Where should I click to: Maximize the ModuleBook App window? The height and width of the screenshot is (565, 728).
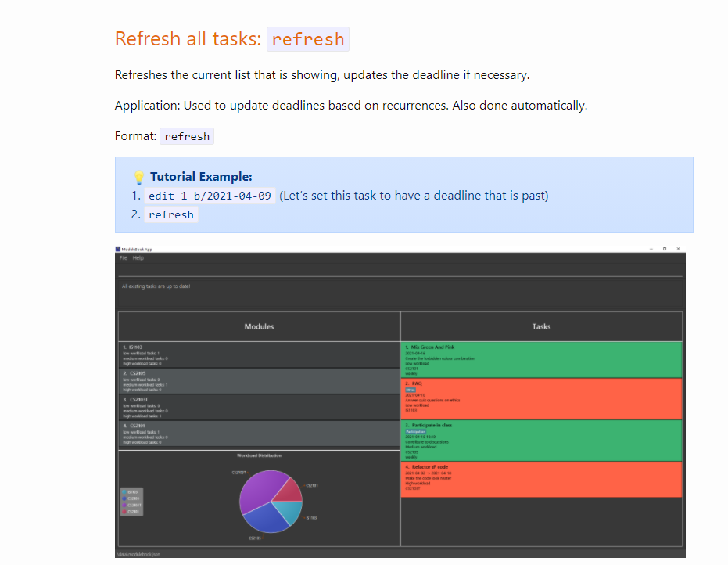[x=665, y=249]
